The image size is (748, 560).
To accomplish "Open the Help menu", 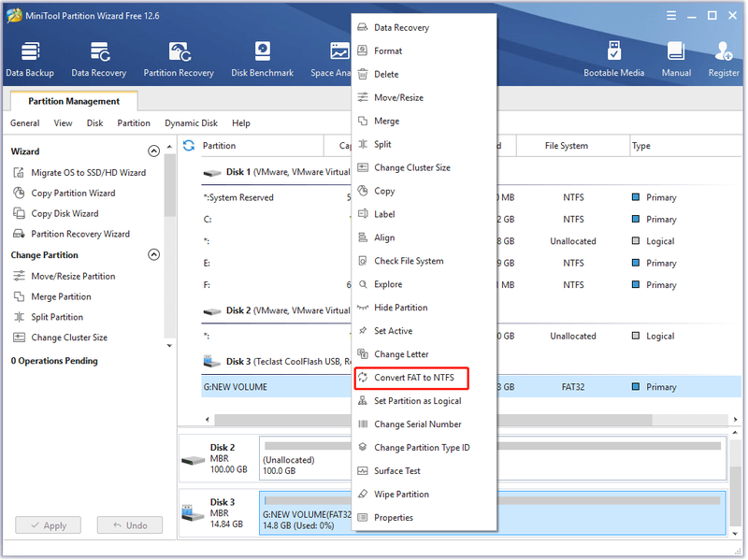I will [241, 123].
